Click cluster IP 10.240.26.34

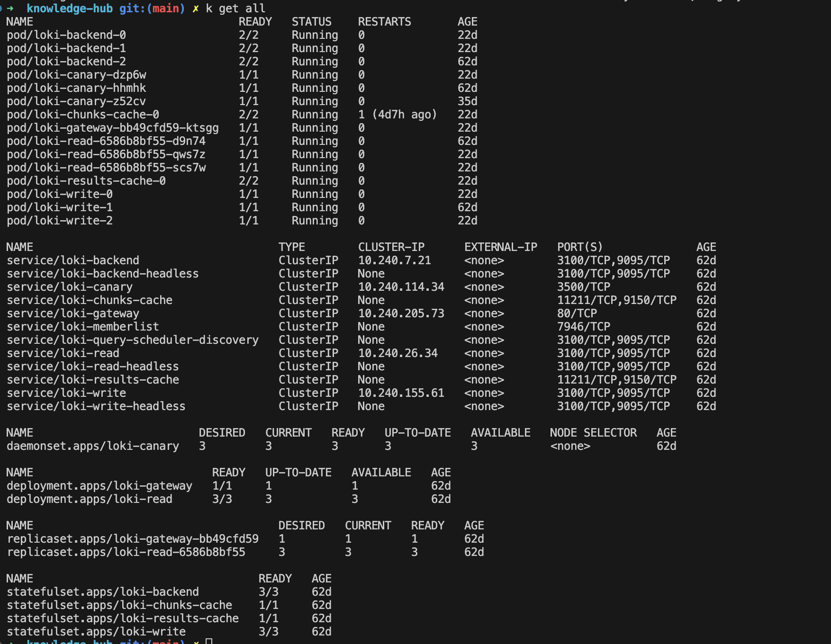[397, 353]
